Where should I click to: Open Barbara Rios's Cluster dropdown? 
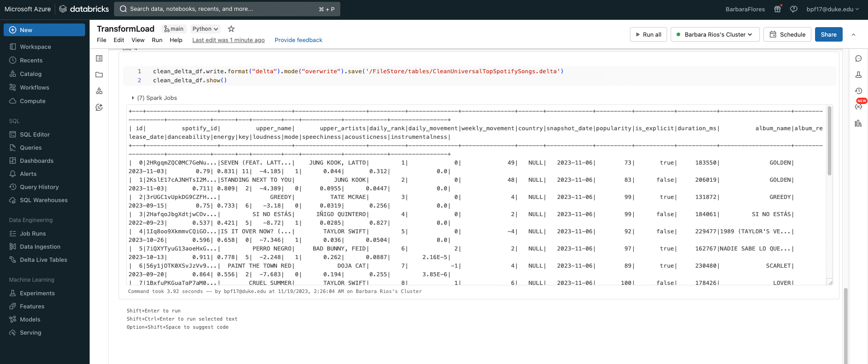715,34
